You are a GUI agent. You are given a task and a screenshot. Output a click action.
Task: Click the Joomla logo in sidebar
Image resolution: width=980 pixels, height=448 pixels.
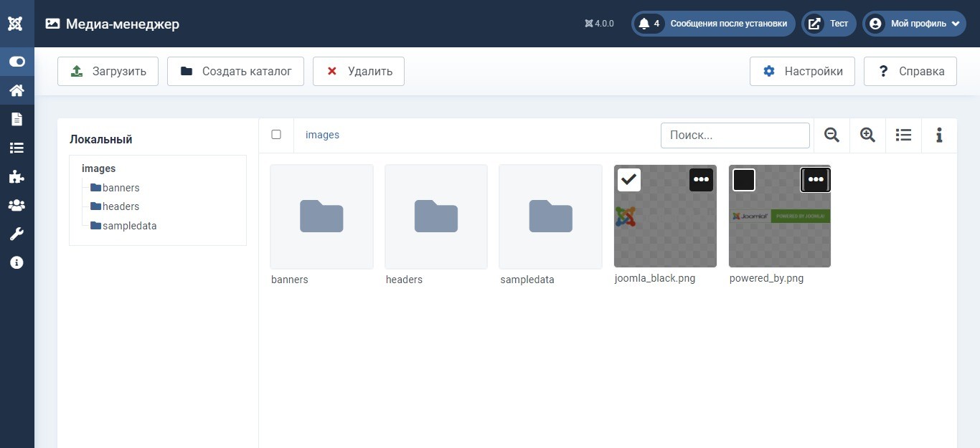click(x=16, y=24)
